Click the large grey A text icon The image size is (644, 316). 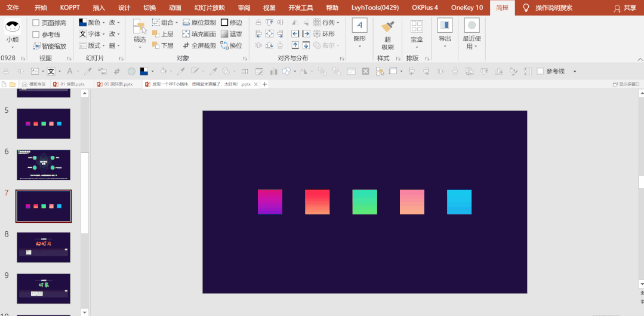point(70,71)
